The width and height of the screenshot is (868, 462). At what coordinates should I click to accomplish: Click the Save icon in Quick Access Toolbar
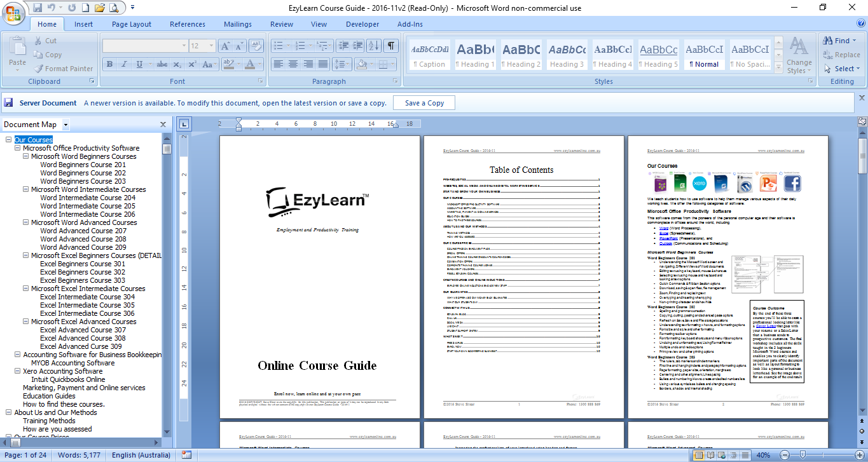38,8
